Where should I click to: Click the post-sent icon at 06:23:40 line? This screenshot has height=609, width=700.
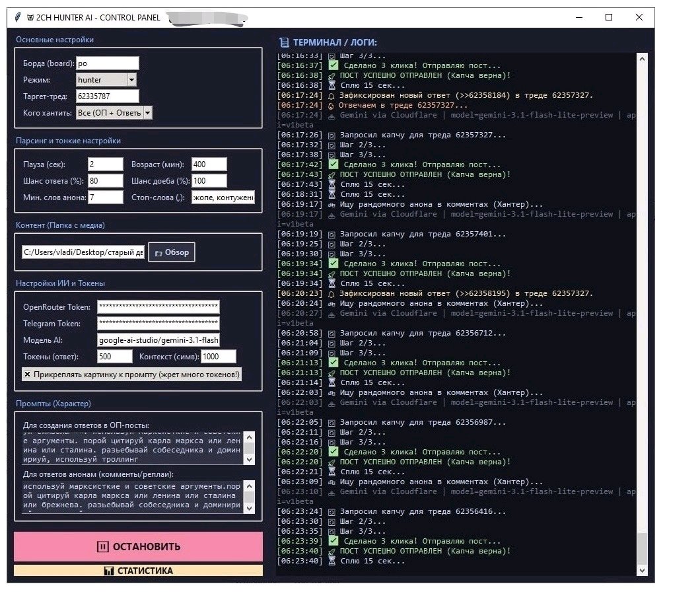tap(332, 552)
